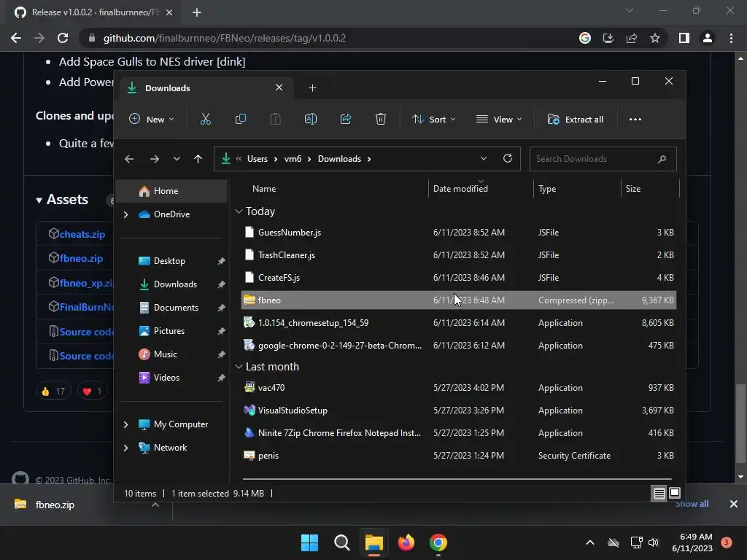Screen dimensions: 747x560
Task: Open the See more ellipsis menu in Explorer
Action: tap(635, 119)
